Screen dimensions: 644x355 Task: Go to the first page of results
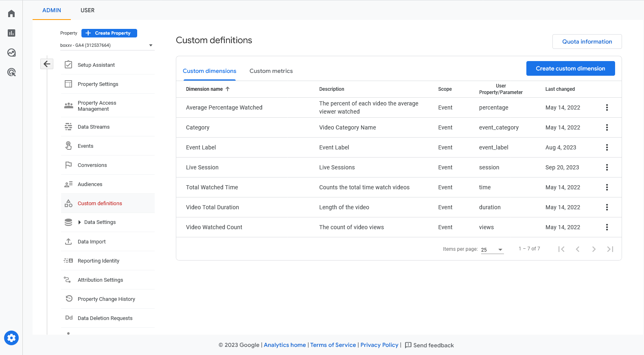point(561,249)
